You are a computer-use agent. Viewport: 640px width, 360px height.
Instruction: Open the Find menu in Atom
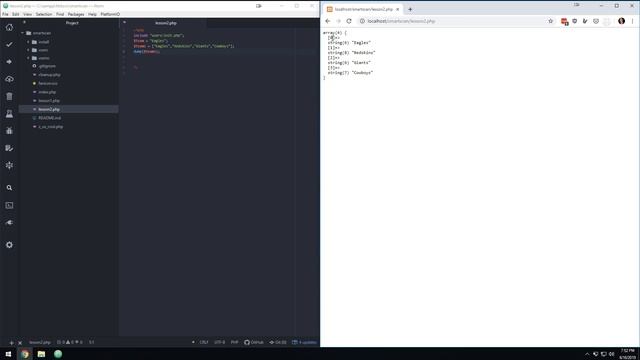click(60, 14)
